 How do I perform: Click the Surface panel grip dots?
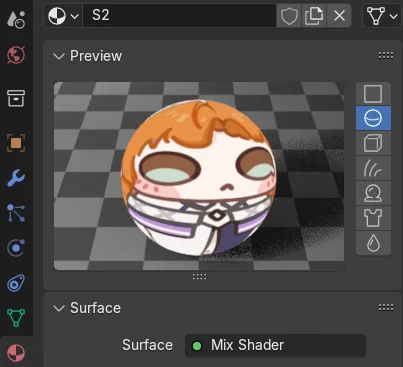coord(386,307)
